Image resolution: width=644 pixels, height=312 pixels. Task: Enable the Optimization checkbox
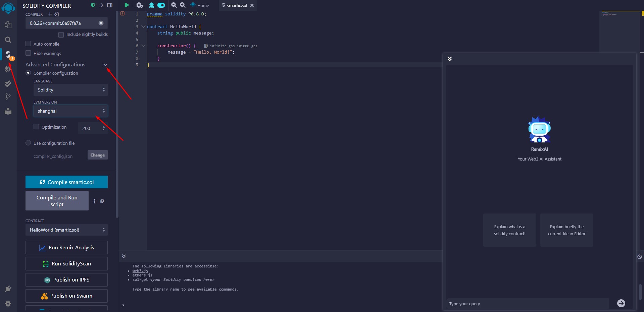point(36,127)
